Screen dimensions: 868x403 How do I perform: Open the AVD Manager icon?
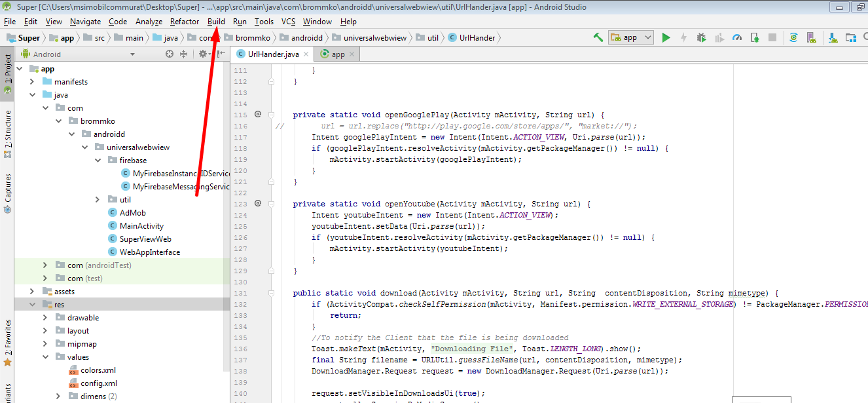812,37
